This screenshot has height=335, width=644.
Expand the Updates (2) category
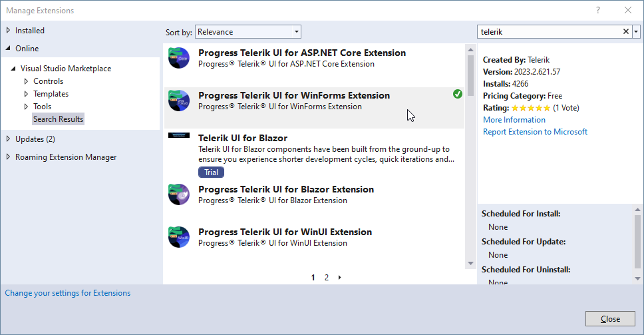click(x=8, y=139)
